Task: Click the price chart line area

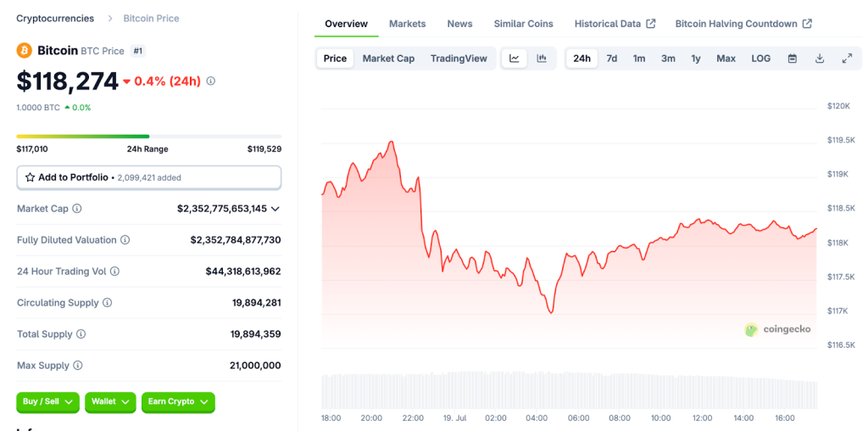Action: [x=569, y=243]
